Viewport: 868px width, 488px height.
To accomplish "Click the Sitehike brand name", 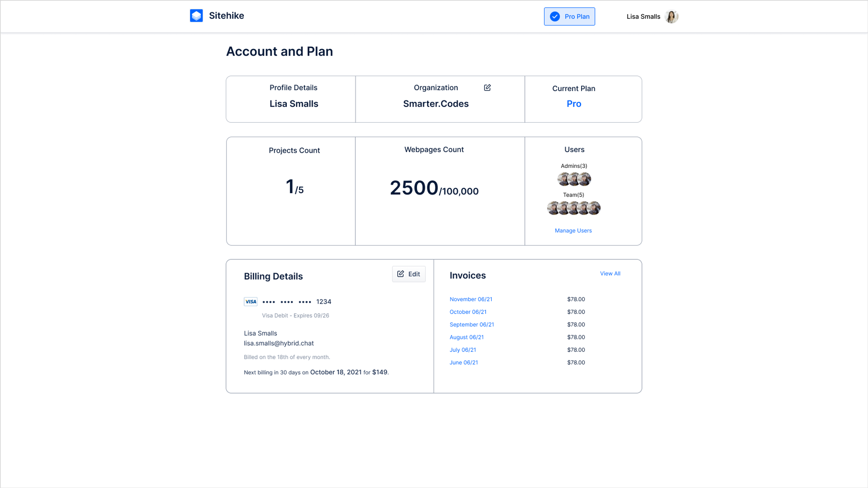I will pyautogui.click(x=227, y=16).
